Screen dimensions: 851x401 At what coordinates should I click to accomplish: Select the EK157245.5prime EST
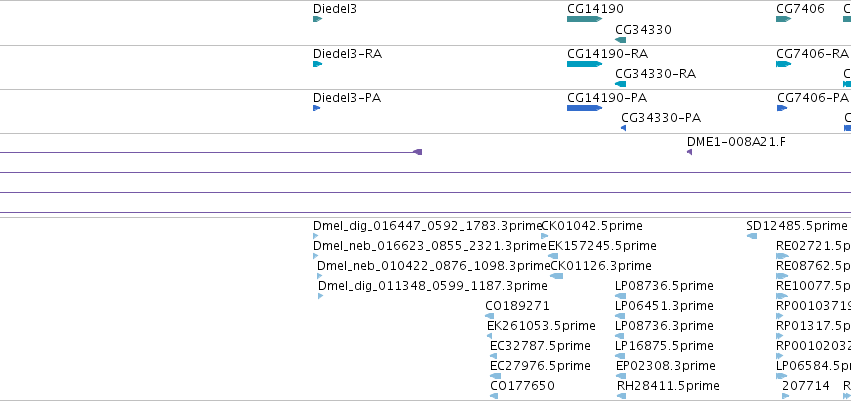click(602, 246)
